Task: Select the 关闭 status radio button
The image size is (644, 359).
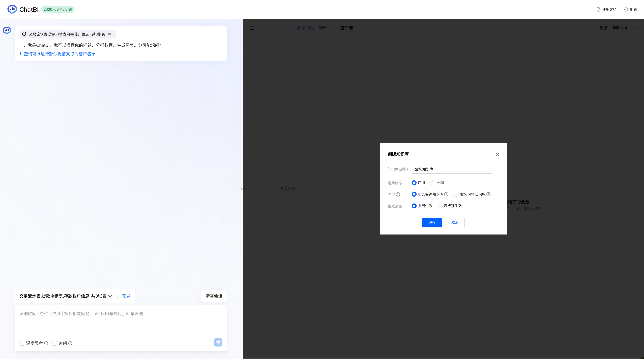Action: tap(433, 183)
